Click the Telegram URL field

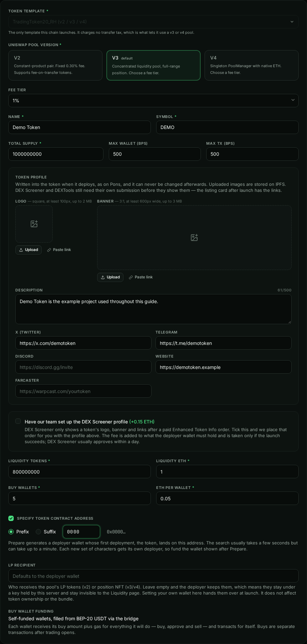pos(224,343)
